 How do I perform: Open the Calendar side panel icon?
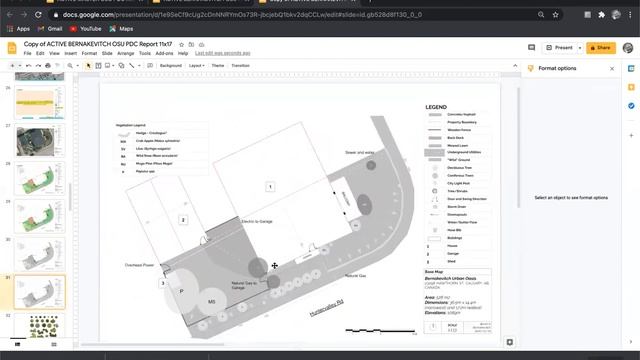point(631,69)
